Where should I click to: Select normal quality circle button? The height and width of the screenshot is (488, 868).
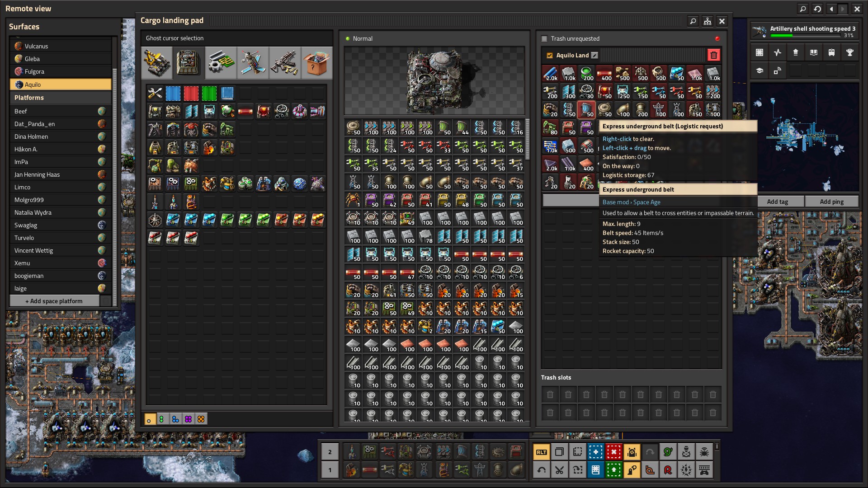[x=150, y=419]
